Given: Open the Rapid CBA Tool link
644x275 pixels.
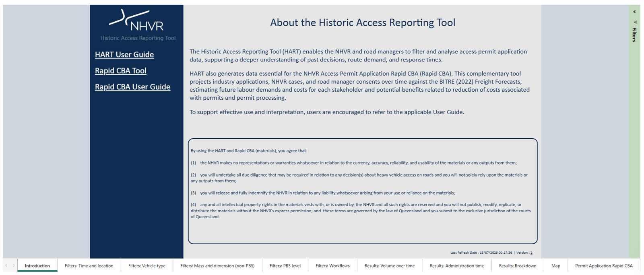Looking at the screenshot, I should 121,70.
